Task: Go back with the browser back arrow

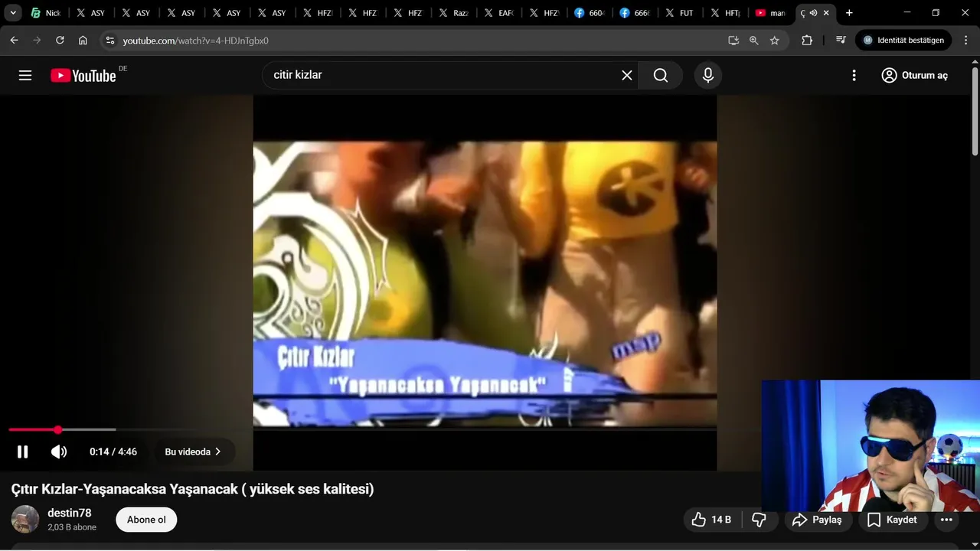Action: pos(14,41)
